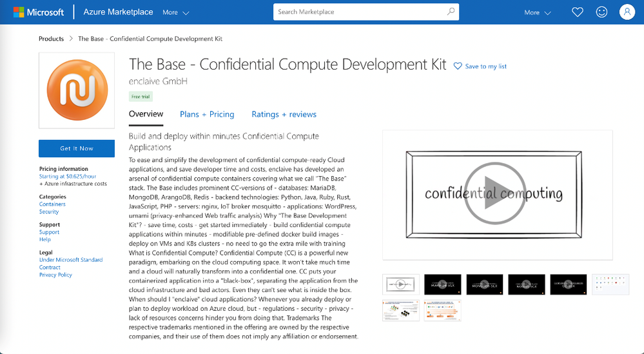Click the enclaive GmbH publisher name
The width and height of the screenshot is (644, 354).
[158, 81]
